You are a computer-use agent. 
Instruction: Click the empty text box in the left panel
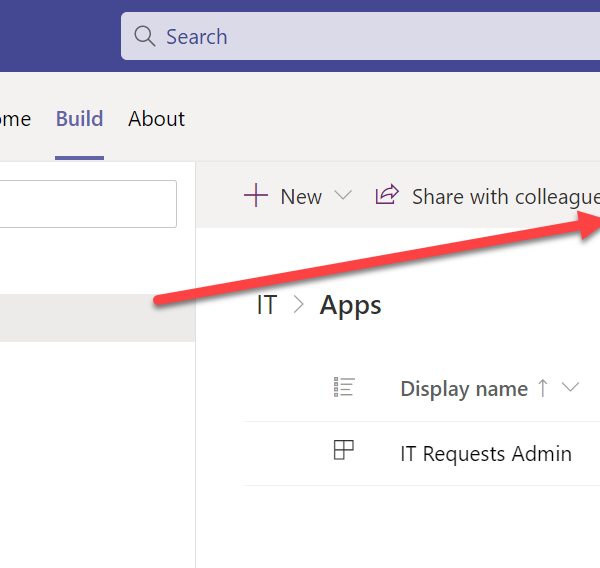pyautogui.click(x=88, y=204)
